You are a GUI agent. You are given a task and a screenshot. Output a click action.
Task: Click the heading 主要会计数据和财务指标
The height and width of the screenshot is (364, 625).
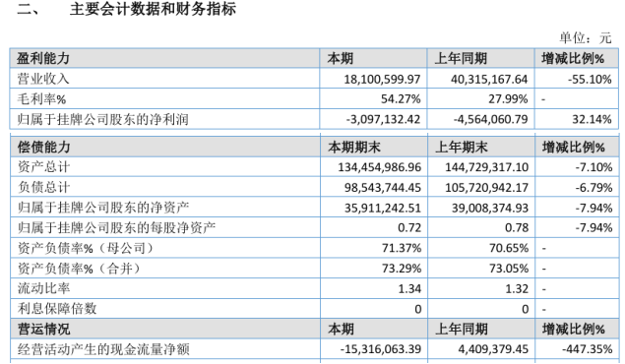click(x=153, y=9)
